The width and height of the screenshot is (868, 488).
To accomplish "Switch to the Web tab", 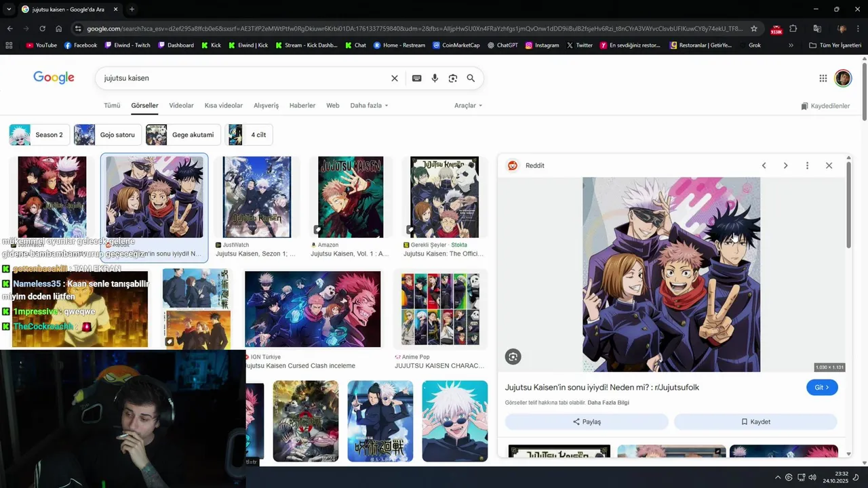I will pyautogui.click(x=332, y=106).
